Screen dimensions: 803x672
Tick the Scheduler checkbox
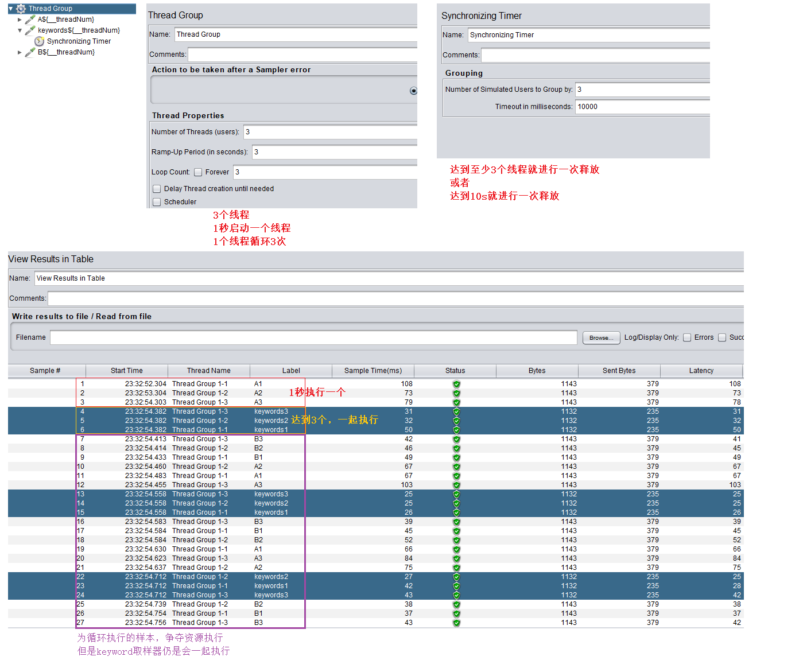pos(157,202)
